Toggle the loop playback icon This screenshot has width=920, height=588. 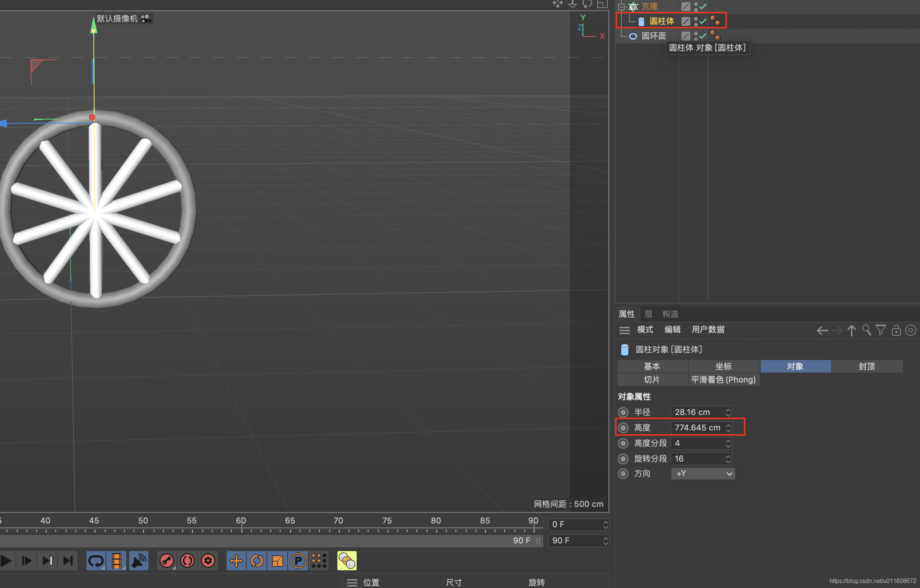tap(96, 561)
